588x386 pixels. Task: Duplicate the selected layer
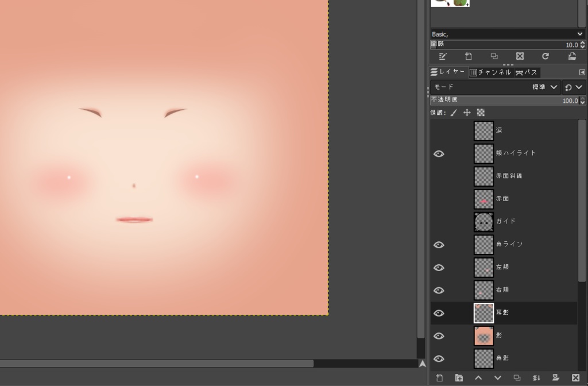click(517, 378)
